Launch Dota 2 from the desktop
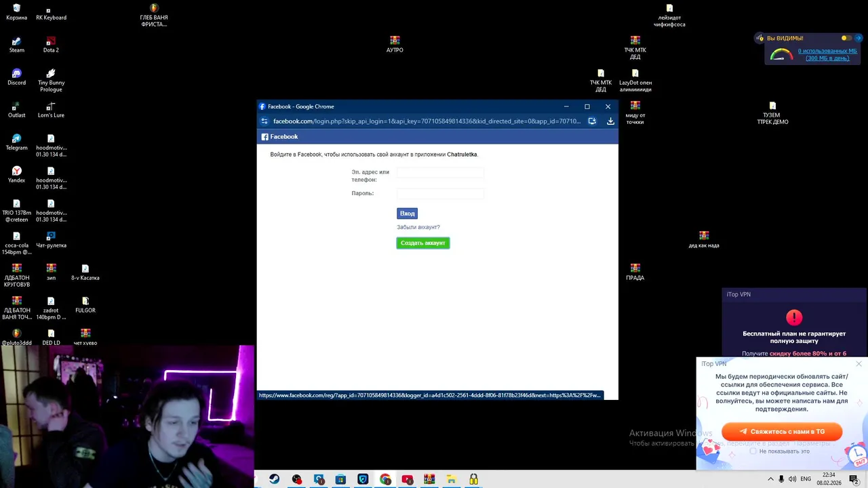Image resolution: width=868 pixels, height=488 pixels. pyautogui.click(x=51, y=45)
